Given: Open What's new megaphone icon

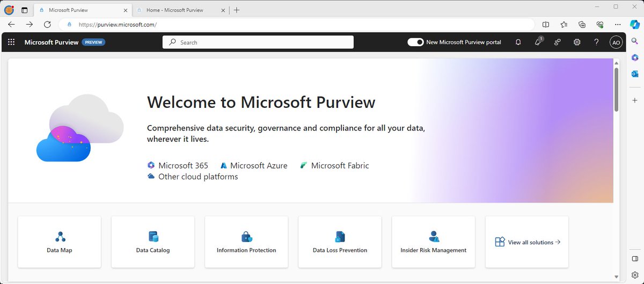Looking at the screenshot, I should click(x=538, y=42).
